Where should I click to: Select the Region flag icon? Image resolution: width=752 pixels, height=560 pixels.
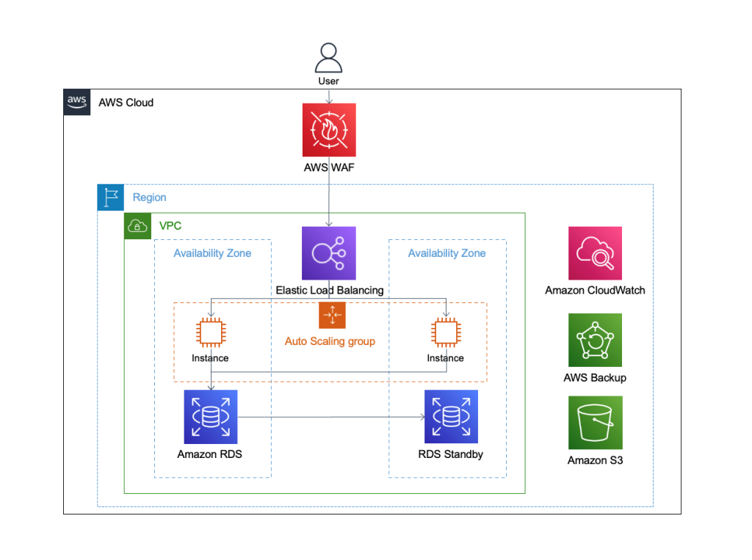111,197
